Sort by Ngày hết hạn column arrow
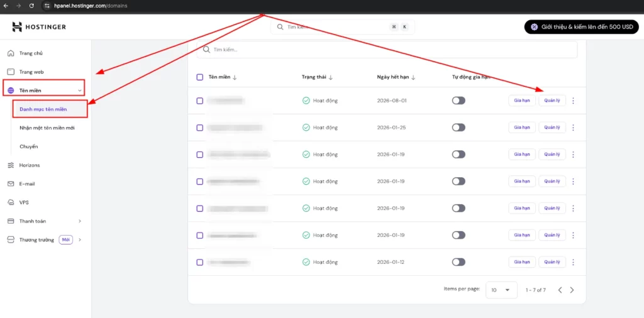The height and width of the screenshot is (318, 644). click(414, 77)
